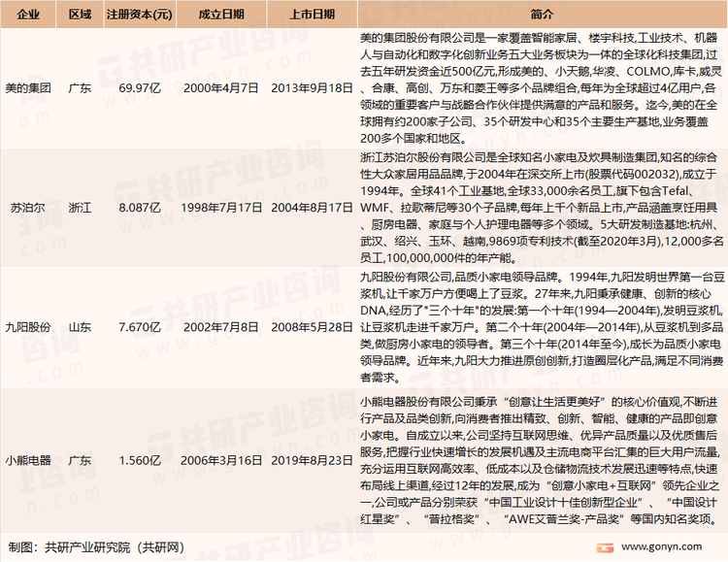Click the 上市日期 column header
728x562 pixels.
tap(312, 15)
